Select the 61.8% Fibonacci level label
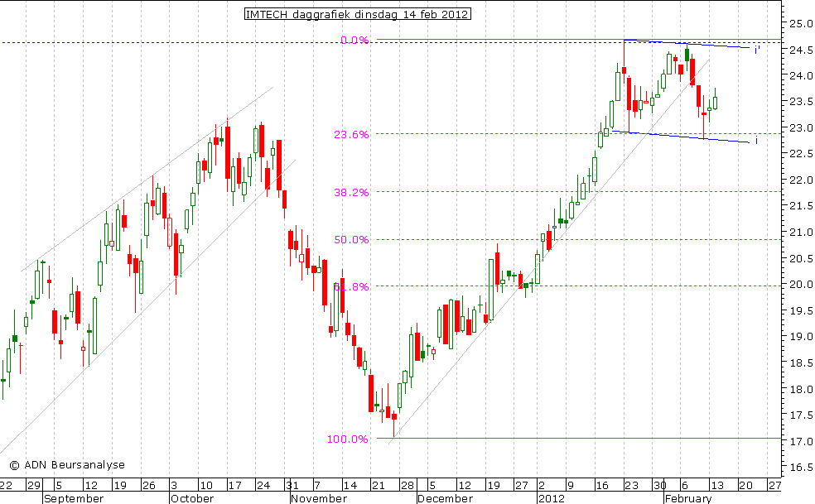This screenshot has height=504, width=815. point(351,287)
